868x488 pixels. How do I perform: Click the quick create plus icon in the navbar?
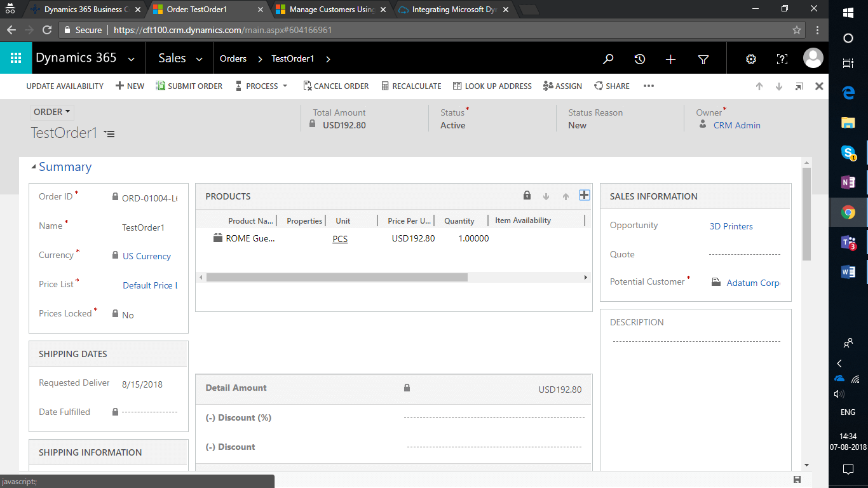pyautogui.click(x=670, y=59)
